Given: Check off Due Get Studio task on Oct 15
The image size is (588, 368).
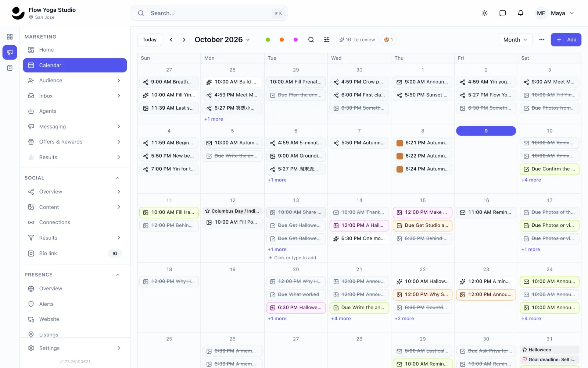Looking at the screenshot, I should coord(399,226).
